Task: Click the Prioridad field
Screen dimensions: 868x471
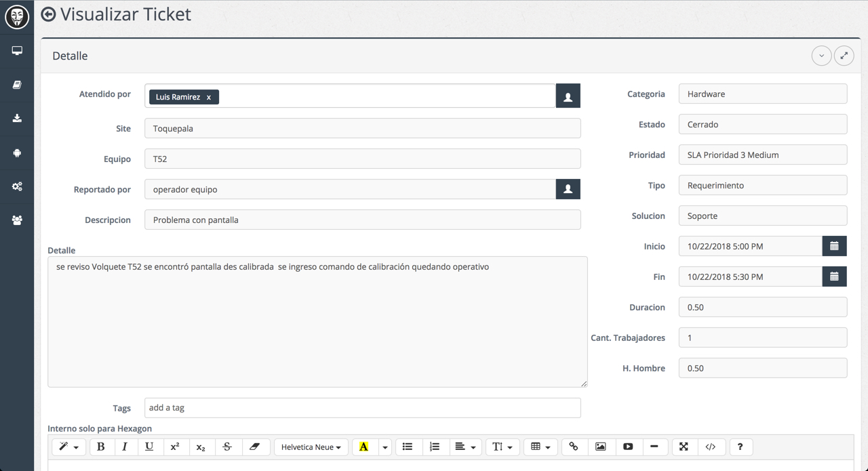Action: tap(763, 155)
